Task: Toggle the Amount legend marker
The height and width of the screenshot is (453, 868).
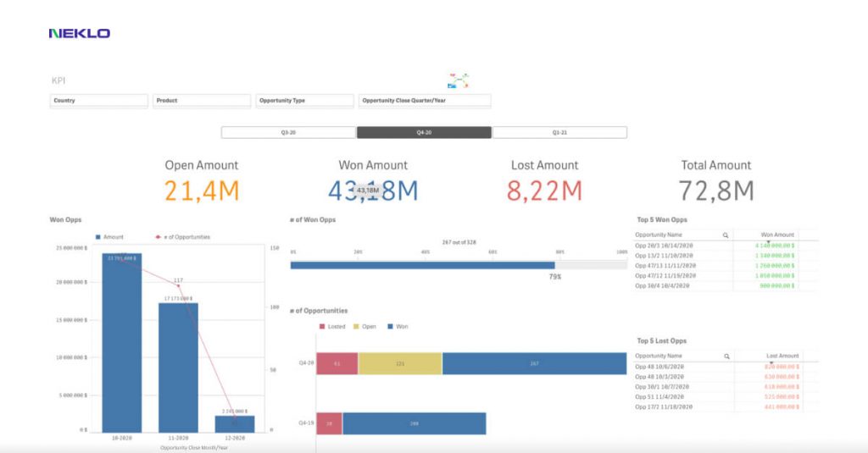Action: point(98,237)
